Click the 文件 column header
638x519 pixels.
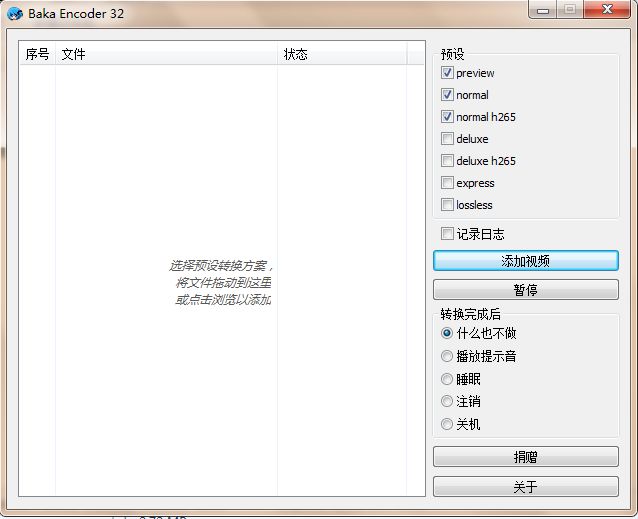tap(166, 54)
